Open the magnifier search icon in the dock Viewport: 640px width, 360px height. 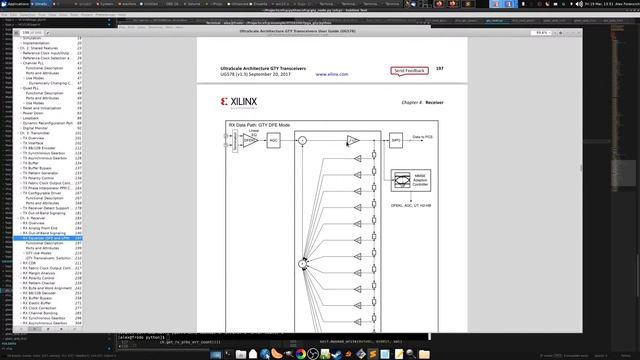(x=411, y=354)
